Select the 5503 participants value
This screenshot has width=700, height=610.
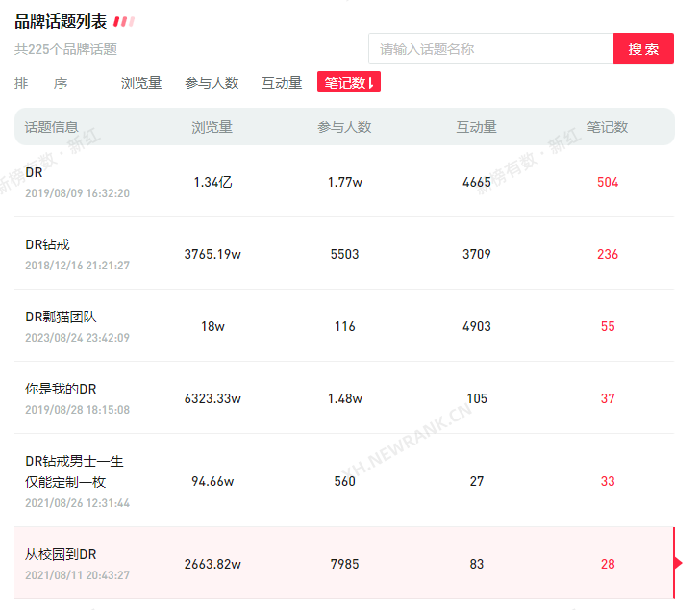pos(344,254)
